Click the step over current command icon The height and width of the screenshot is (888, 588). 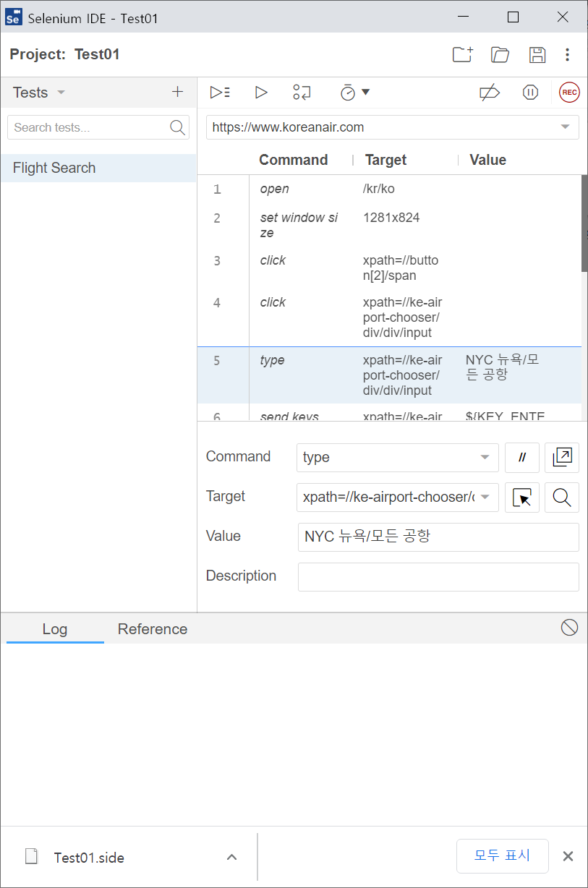(x=302, y=92)
